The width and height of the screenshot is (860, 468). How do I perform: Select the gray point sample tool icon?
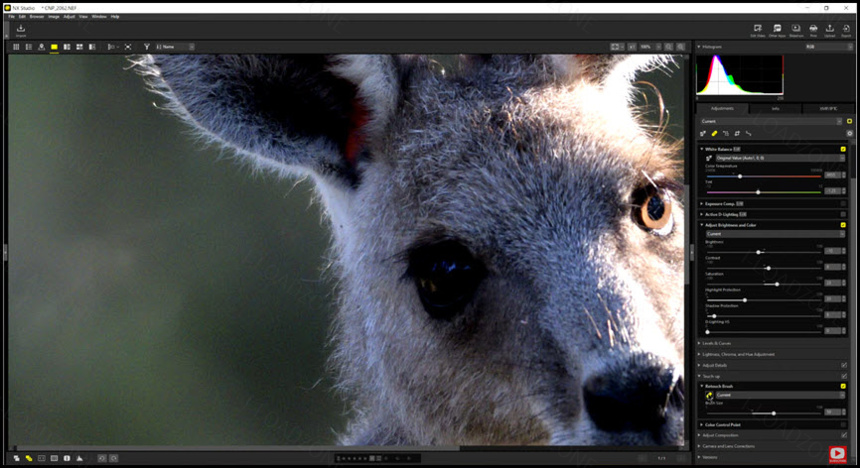click(x=703, y=133)
